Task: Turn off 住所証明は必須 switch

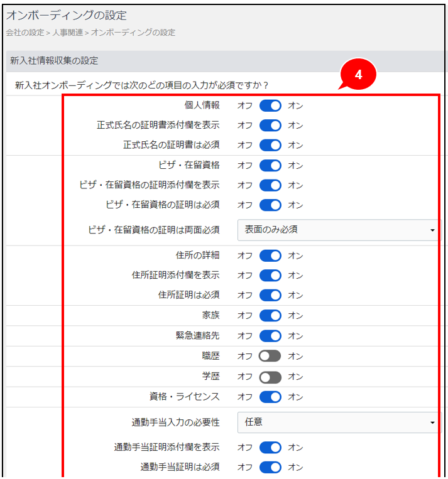Action: 270,295
